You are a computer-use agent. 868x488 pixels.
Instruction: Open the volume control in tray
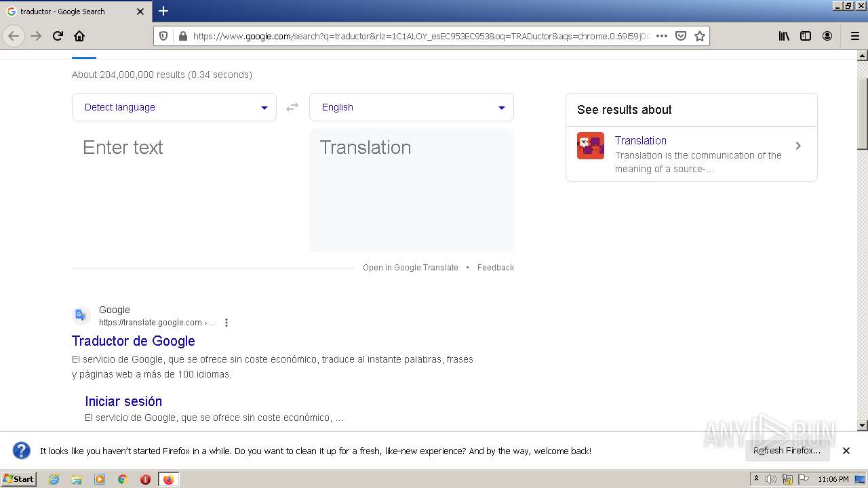point(771,479)
